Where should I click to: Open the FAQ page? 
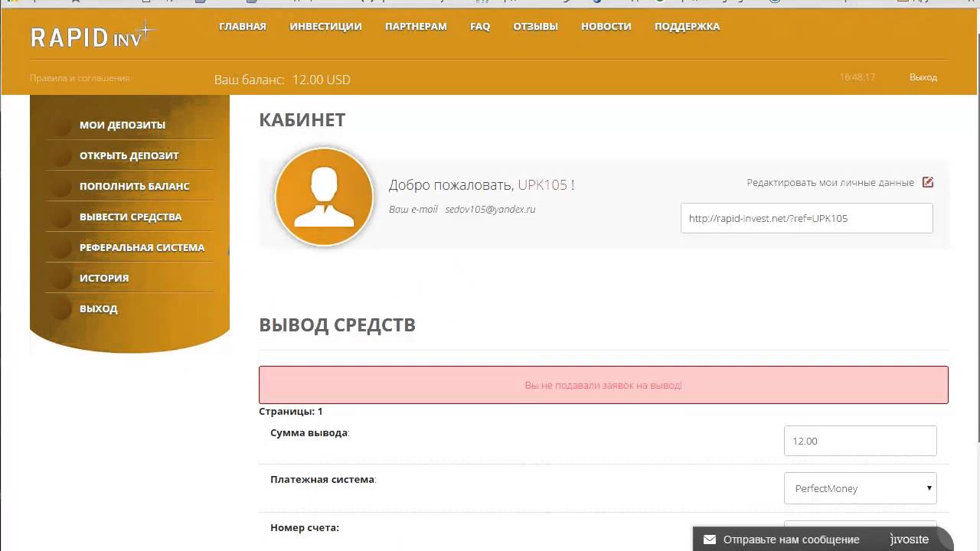(480, 26)
